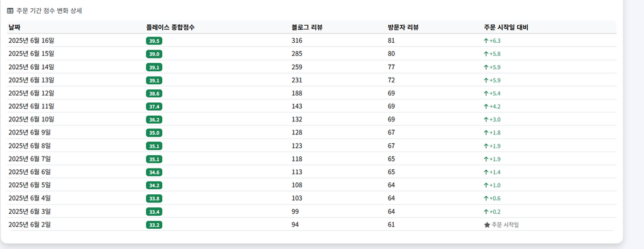Click the 34.6 score badge
Image resolution: width=644 pixels, height=249 pixels.
[154, 172]
